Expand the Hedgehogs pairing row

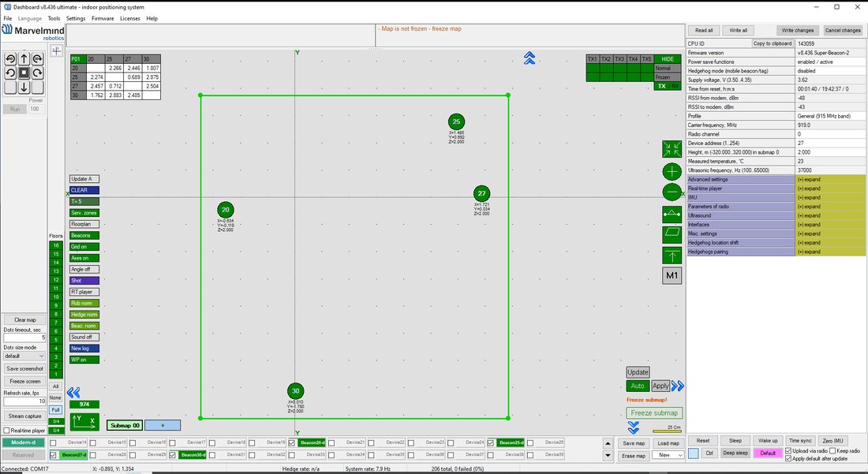[830, 252]
